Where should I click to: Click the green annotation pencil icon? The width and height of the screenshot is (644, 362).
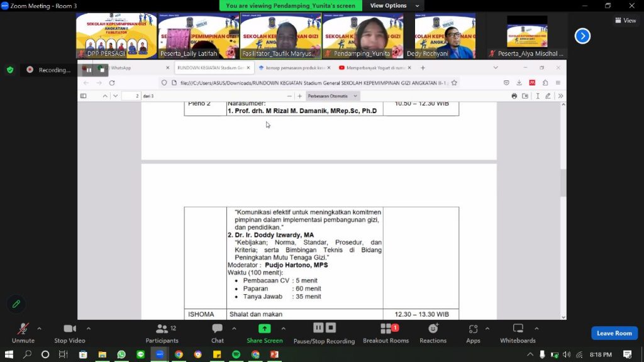click(x=16, y=304)
